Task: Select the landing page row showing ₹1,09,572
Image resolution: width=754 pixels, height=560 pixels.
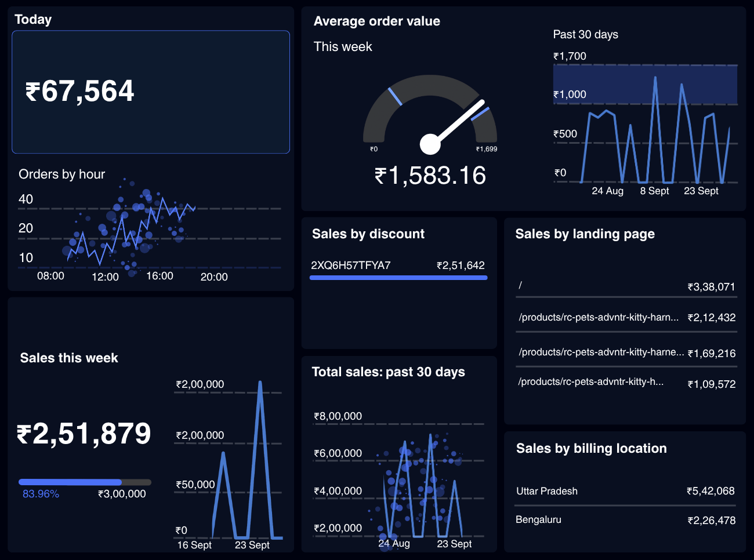Action: pyautogui.click(x=626, y=383)
